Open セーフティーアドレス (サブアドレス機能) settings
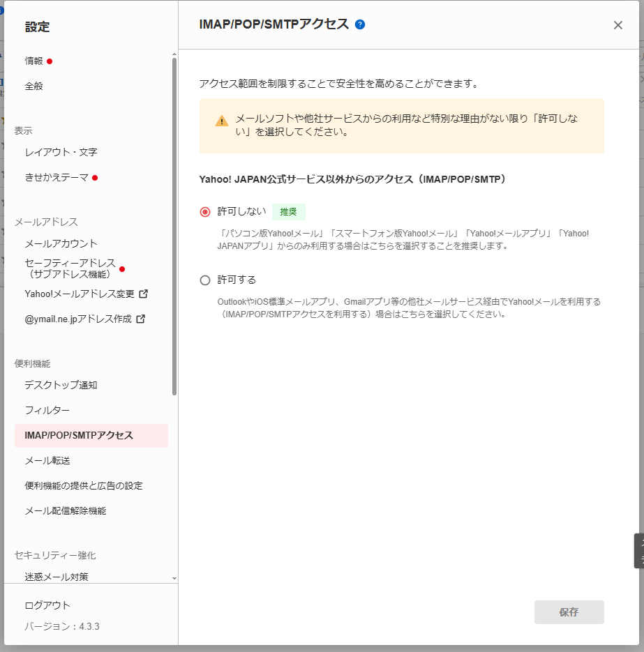This screenshot has height=652, width=644. tap(70, 268)
